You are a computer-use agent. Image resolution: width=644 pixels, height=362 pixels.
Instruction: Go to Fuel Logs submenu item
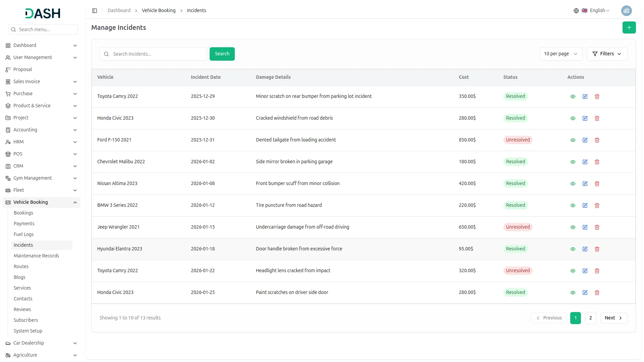tap(23, 234)
